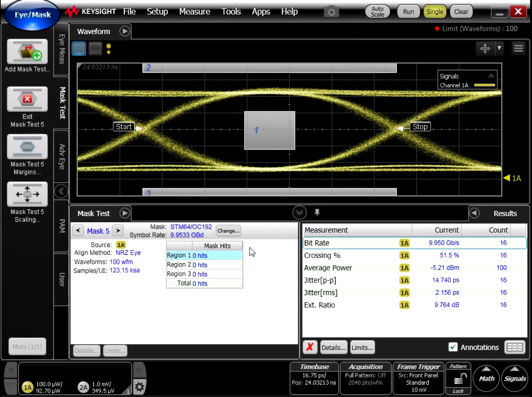This screenshot has width=532, height=397.
Task: Toggle the Annotations checkbox
Action: tap(453, 347)
